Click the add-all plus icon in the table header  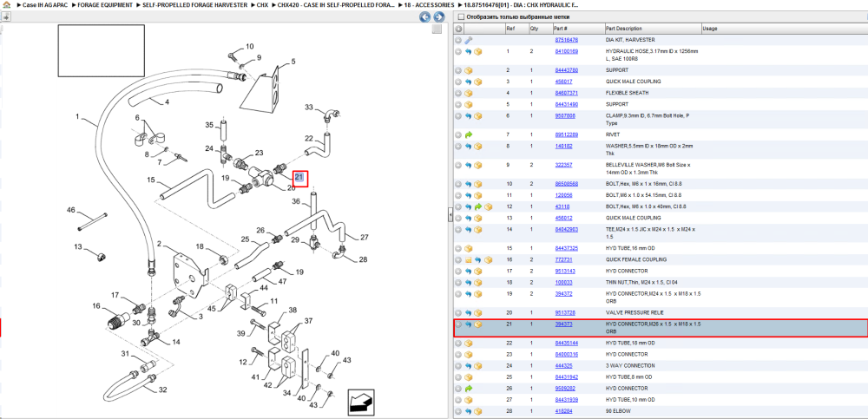(x=458, y=29)
